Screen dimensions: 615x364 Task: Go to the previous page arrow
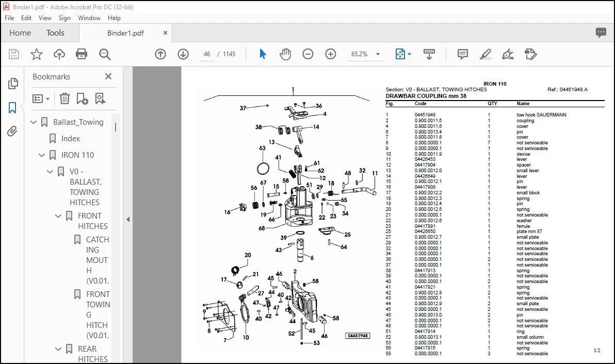160,54
